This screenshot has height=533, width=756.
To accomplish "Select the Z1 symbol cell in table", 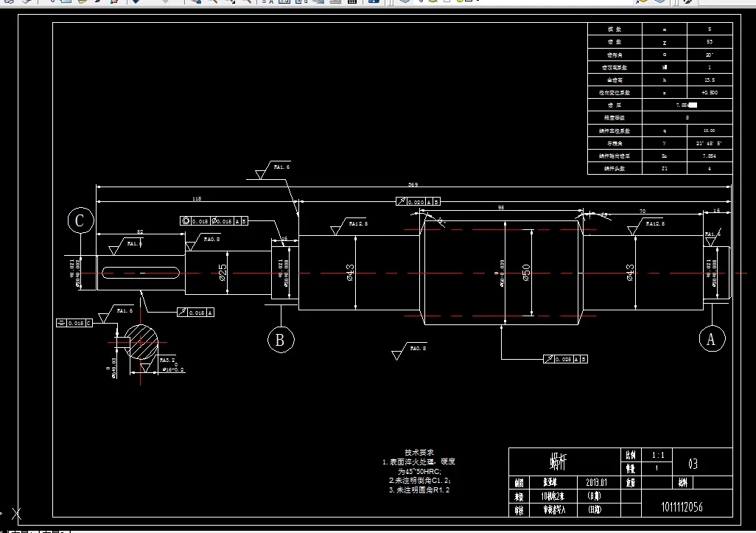I will click(665, 168).
